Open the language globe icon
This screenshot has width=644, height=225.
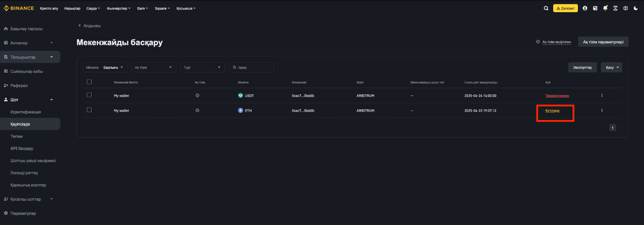pos(625,8)
